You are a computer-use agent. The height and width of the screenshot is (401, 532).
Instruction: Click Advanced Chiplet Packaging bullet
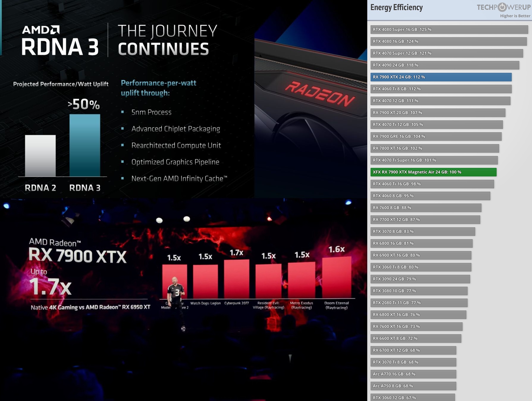pos(176,129)
